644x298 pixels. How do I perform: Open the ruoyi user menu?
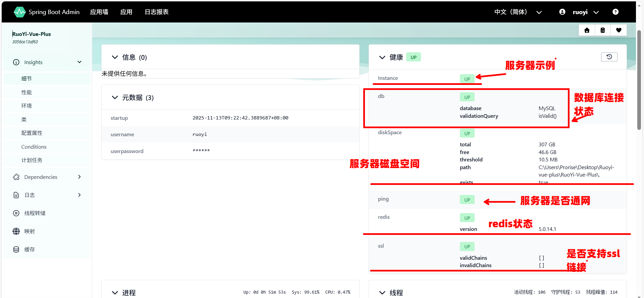coord(580,12)
